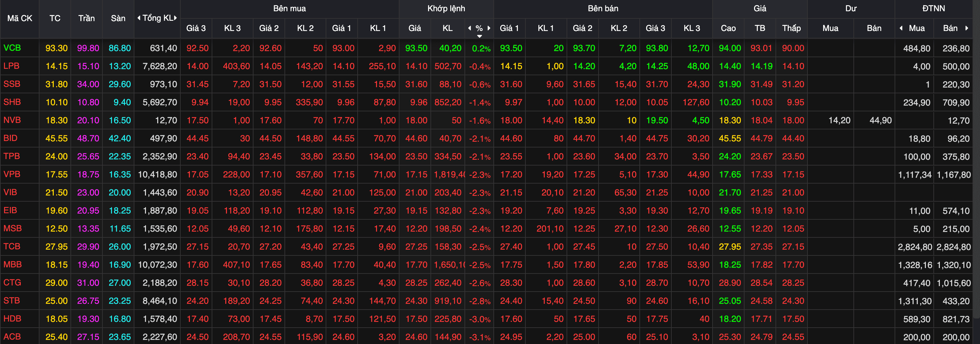Click KL 3 header under Bên bán

tap(692, 28)
